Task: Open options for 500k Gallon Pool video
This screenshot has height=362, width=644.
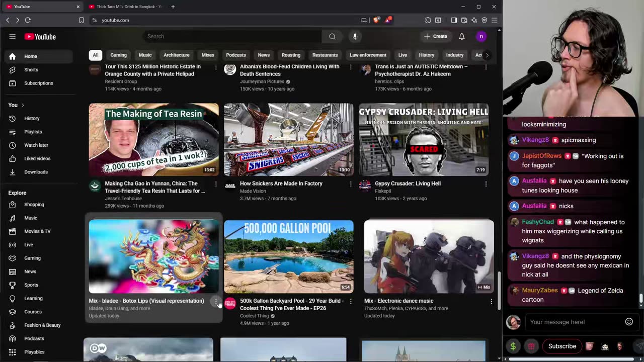Action: click(x=351, y=301)
